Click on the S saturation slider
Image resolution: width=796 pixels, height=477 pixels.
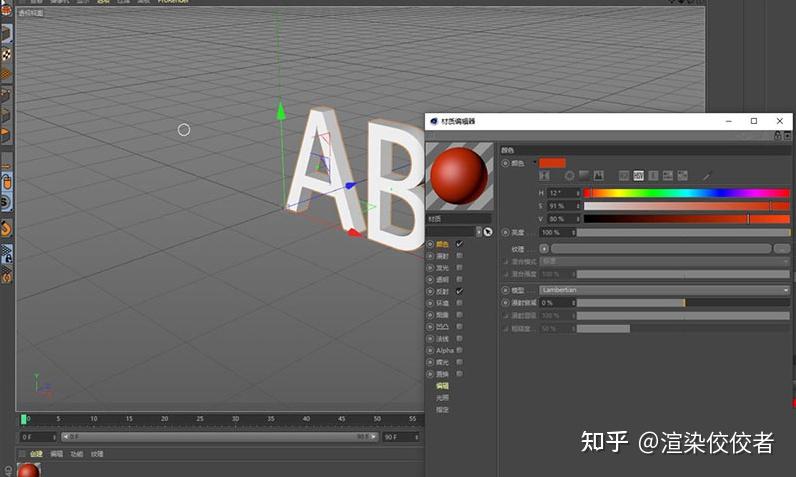pyautogui.click(x=686, y=206)
